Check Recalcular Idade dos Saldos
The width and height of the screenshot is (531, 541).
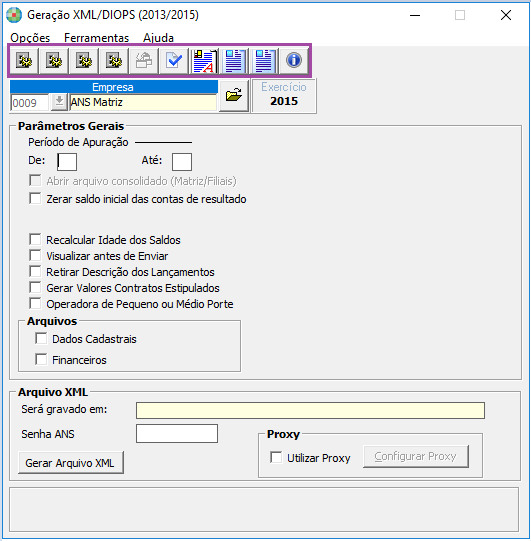coord(35,239)
